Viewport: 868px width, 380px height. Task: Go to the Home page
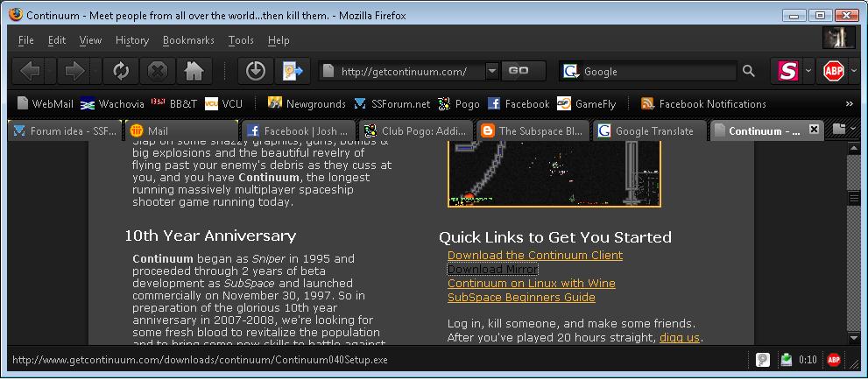(x=194, y=71)
